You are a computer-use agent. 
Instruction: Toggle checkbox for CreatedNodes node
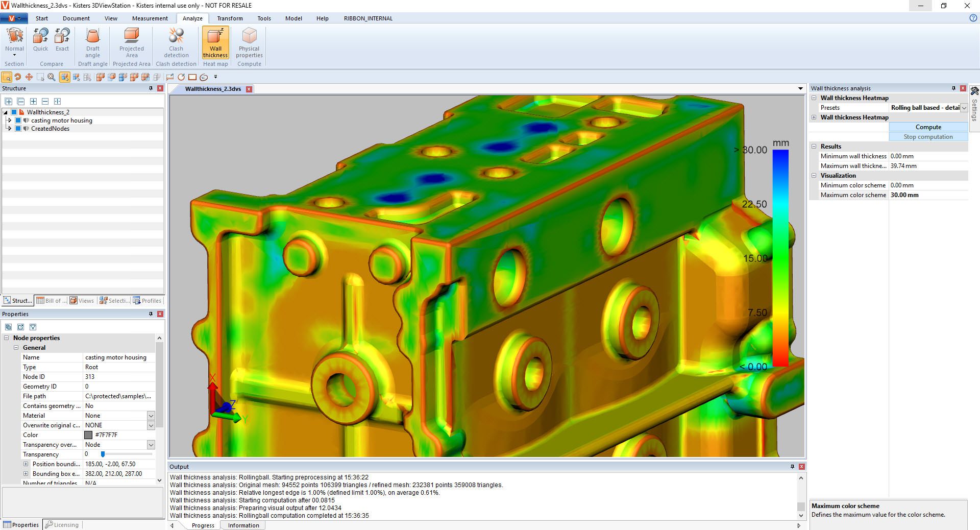[x=18, y=129]
